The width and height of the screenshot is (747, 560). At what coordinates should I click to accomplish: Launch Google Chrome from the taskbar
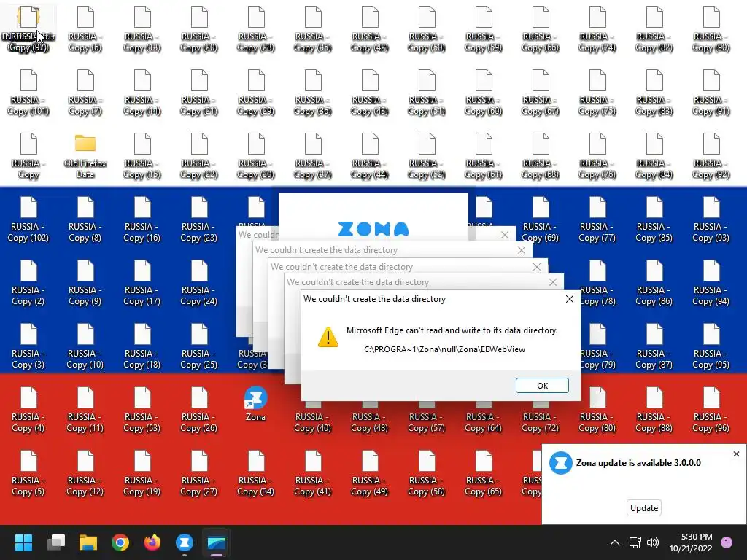[x=120, y=542]
